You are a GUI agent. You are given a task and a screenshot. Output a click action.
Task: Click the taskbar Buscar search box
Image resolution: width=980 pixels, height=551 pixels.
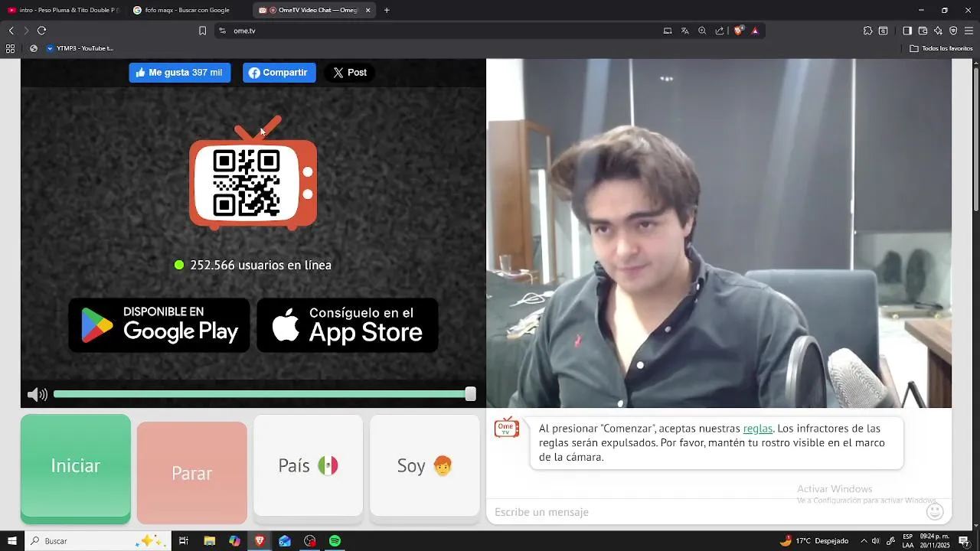pos(97,541)
